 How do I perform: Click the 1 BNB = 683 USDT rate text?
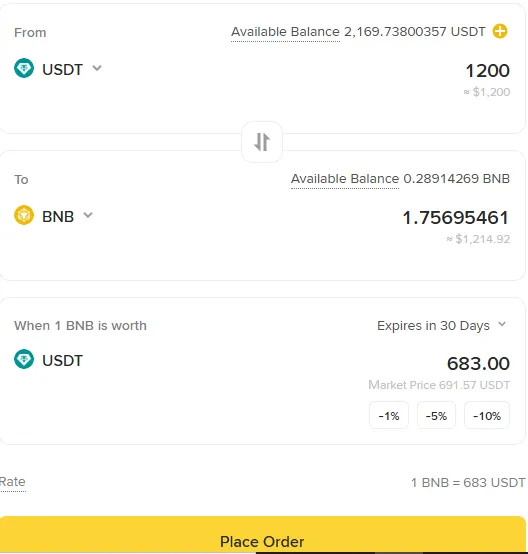(x=468, y=482)
